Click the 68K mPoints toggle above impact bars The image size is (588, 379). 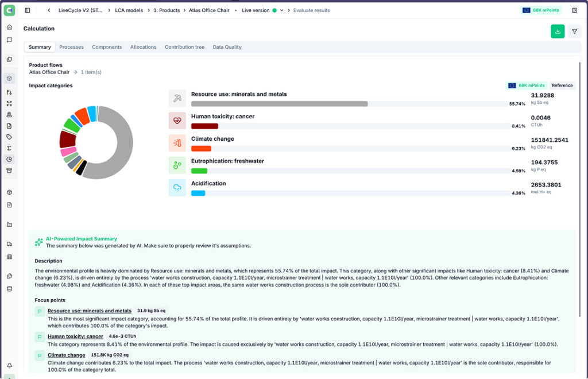pos(527,86)
